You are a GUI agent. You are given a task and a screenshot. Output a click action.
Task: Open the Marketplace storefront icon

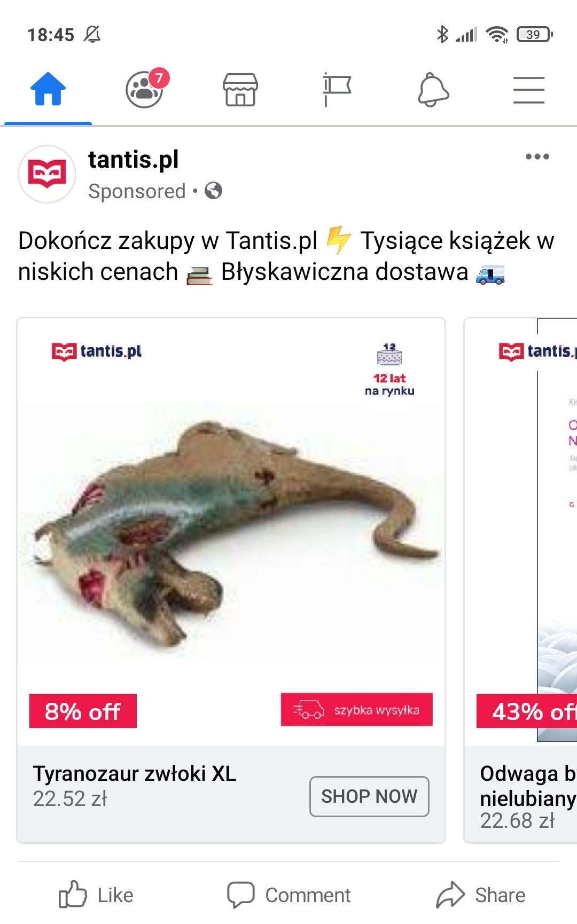click(x=240, y=89)
